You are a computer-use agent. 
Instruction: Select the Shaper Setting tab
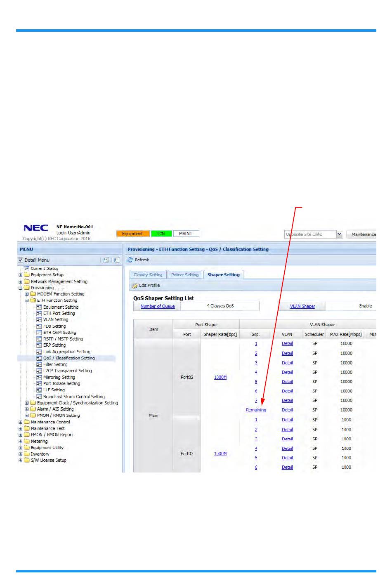click(223, 275)
